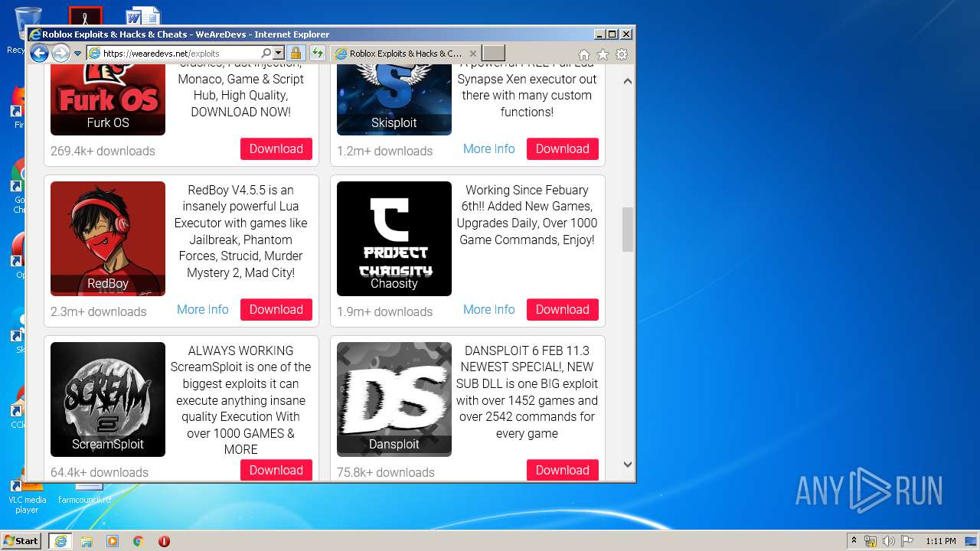Click the '2.3m+ downloads' text

pyautogui.click(x=99, y=311)
